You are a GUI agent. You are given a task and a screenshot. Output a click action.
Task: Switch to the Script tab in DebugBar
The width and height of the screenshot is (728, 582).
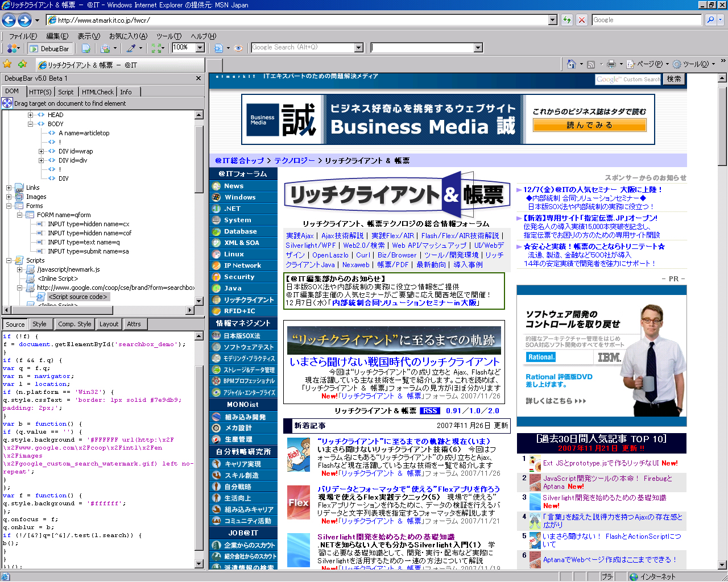pyautogui.click(x=66, y=92)
